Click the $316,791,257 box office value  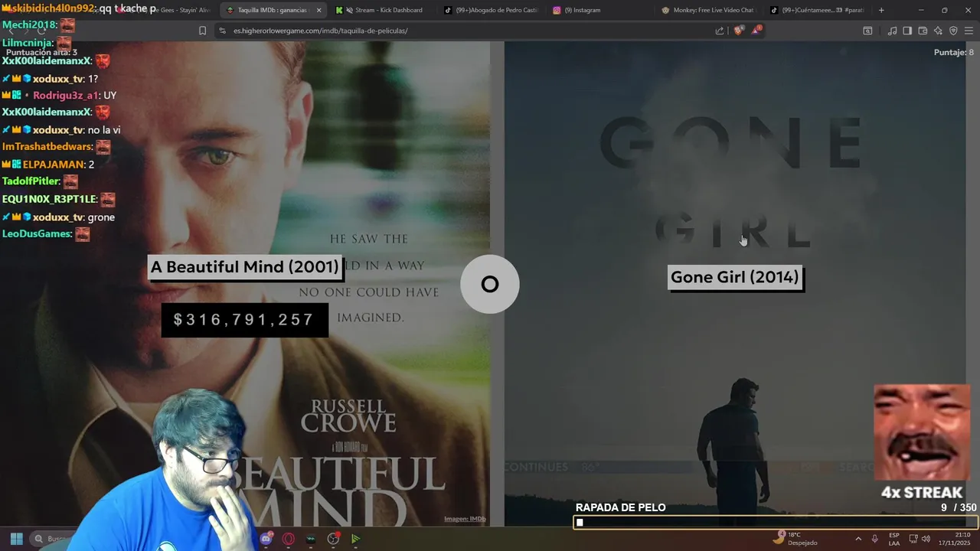pyautogui.click(x=244, y=320)
